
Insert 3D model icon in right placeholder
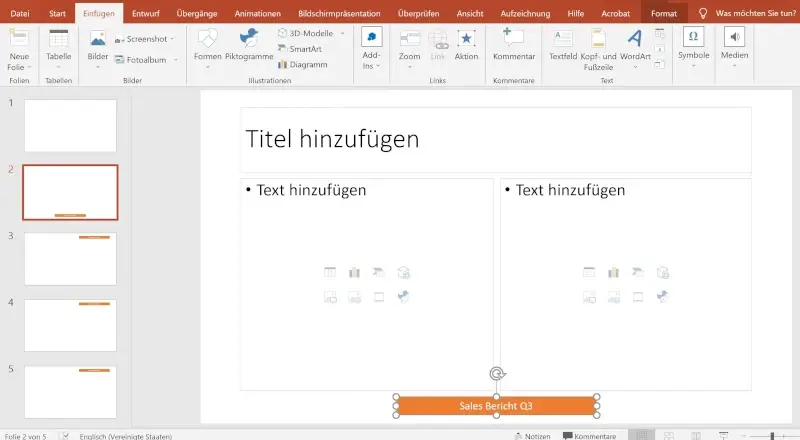point(662,273)
